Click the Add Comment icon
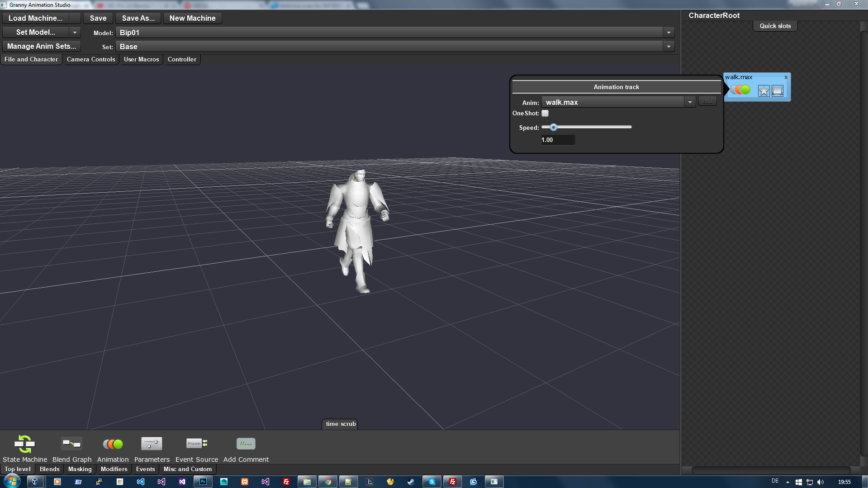Image resolution: width=868 pixels, height=488 pixels. pos(246,444)
